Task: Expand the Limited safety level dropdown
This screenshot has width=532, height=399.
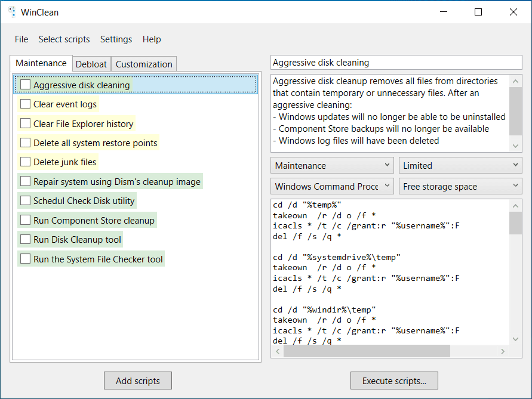Action: click(x=460, y=165)
